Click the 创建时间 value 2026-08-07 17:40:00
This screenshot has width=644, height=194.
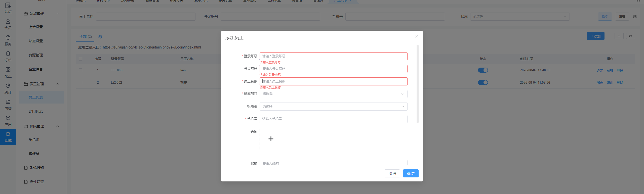click(x=535, y=70)
